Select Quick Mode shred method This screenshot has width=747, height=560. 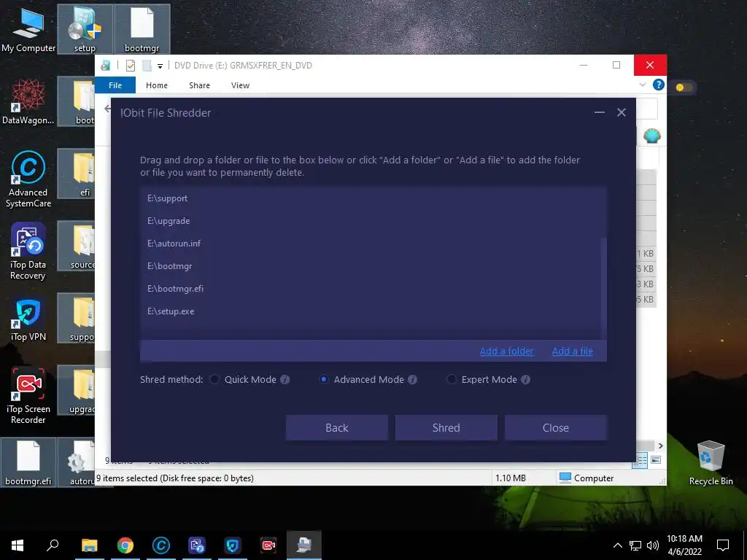click(215, 379)
